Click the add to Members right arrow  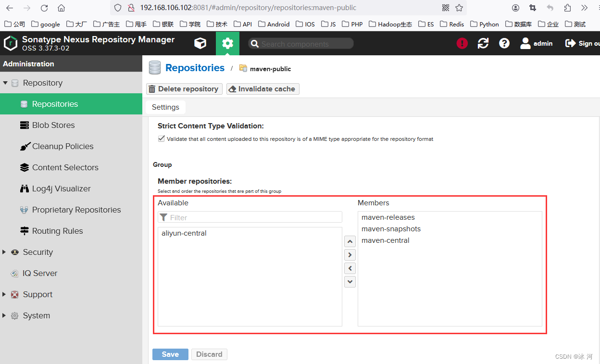click(x=350, y=255)
